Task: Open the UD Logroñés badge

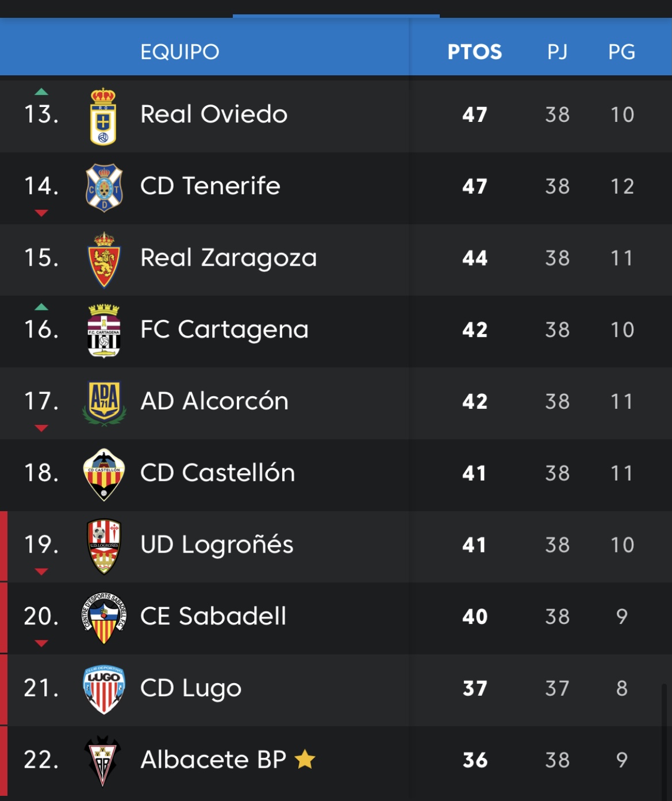Action: (104, 546)
